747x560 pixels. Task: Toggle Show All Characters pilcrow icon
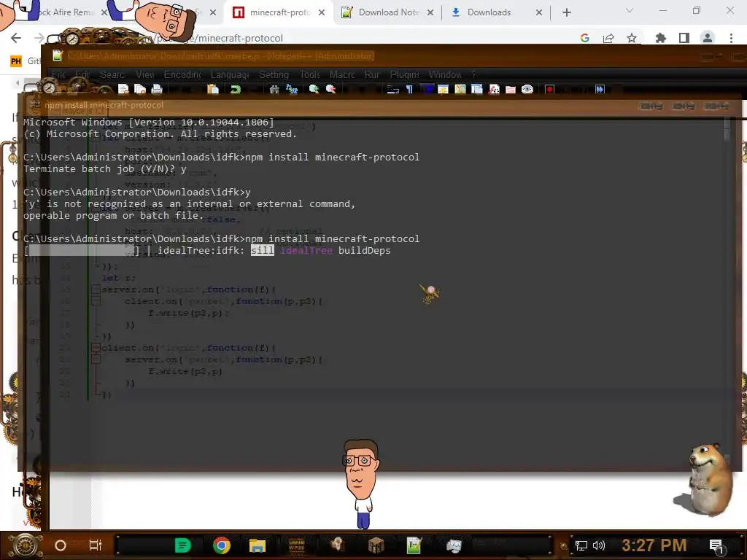[x=409, y=89]
